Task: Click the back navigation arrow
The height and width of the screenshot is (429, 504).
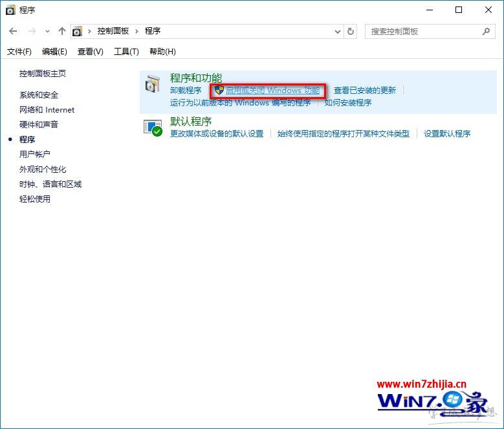Action: (x=13, y=31)
